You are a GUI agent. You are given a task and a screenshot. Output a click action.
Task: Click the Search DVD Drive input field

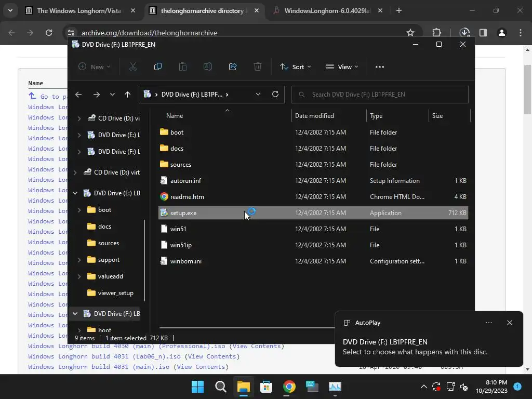380,95
